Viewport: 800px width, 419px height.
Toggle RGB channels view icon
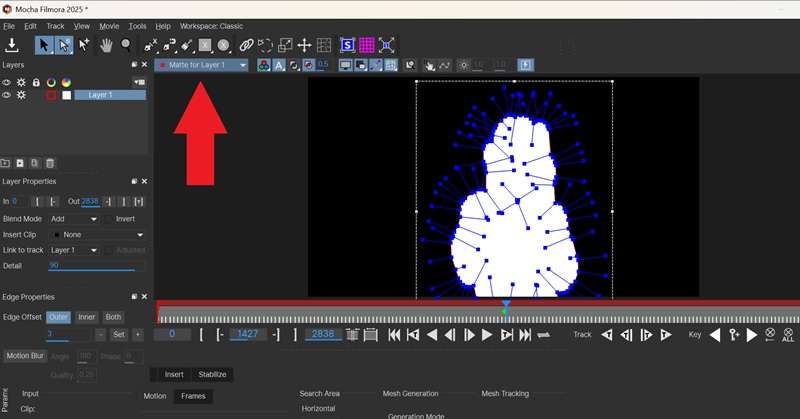(x=264, y=65)
